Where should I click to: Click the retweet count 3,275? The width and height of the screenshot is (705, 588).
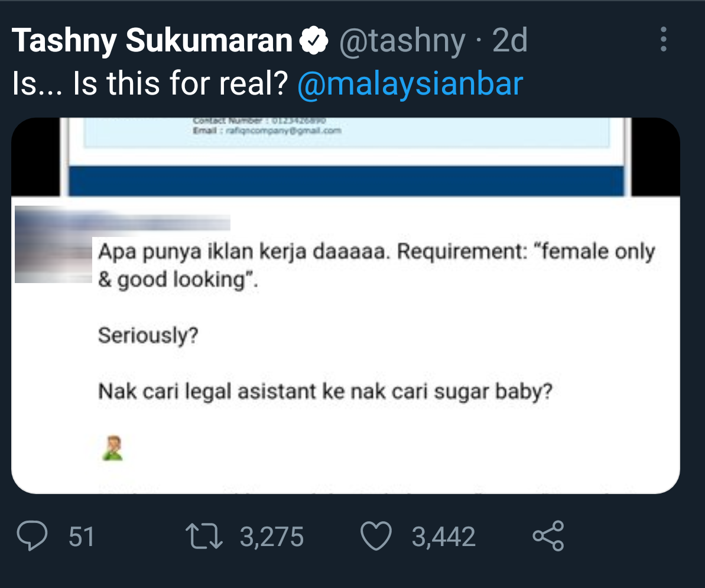(271, 537)
